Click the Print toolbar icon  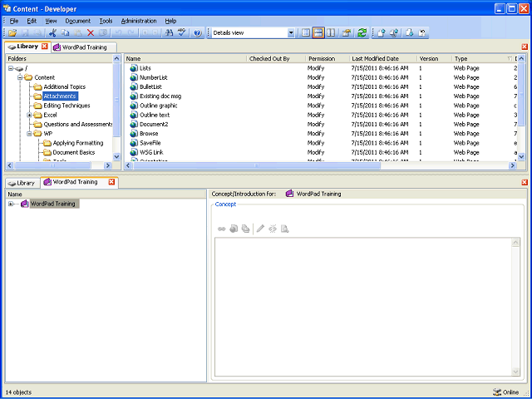[x=37, y=33]
